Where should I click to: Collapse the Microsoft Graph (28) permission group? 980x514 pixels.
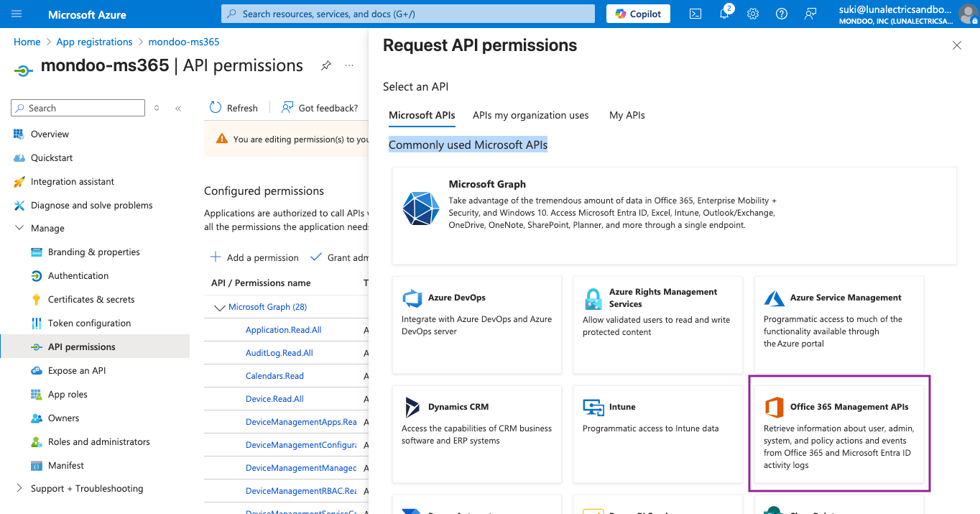[221, 306]
